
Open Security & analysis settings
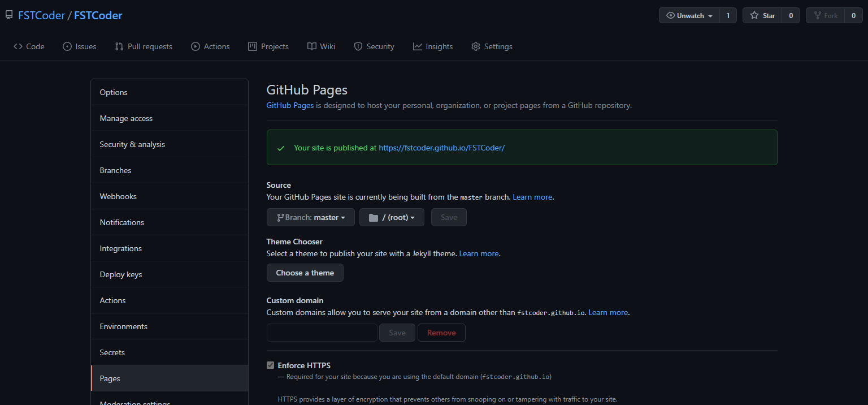point(170,144)
